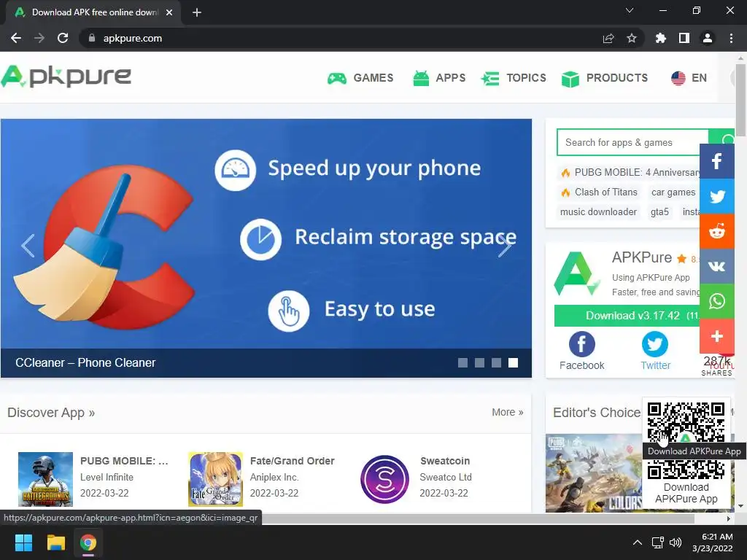Share on Facebook via floating share bar
The image size is (747, 560).
click(717, 161)
